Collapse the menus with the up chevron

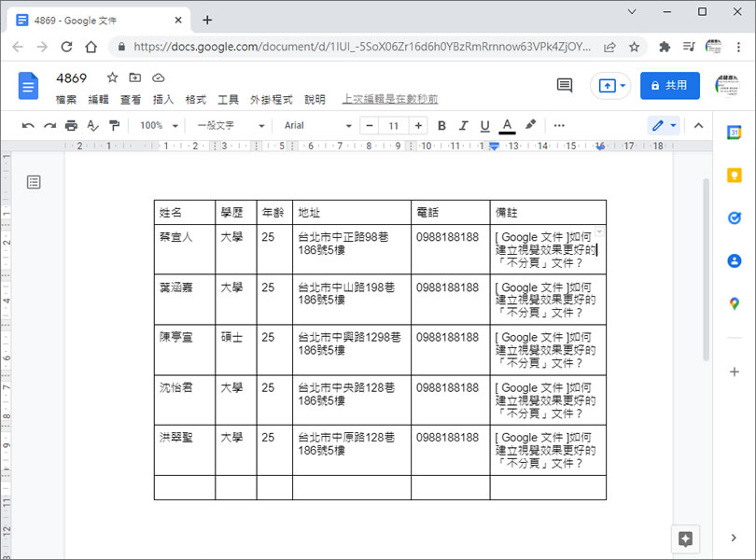(698, 126)
